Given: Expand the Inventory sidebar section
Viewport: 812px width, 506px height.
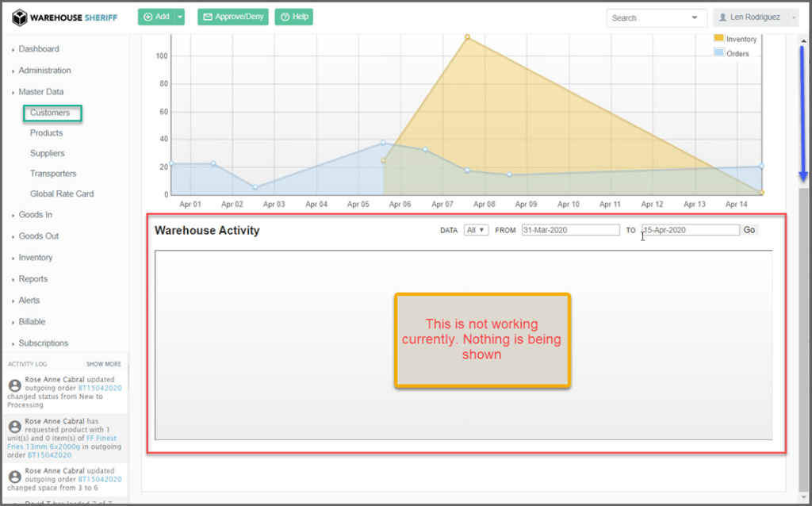Looking at the screenshot, I should point(36,257).
